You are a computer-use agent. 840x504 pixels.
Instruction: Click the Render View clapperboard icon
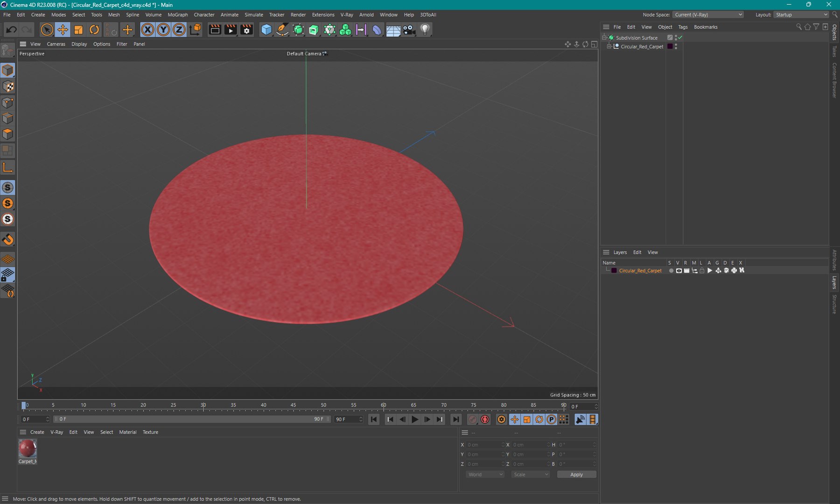click(x=215, y=30)
